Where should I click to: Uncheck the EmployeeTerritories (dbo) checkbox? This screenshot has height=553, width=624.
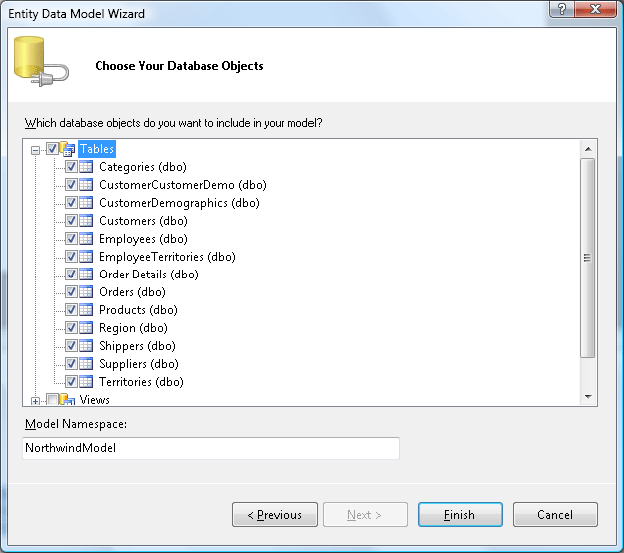tap(71, 257)
